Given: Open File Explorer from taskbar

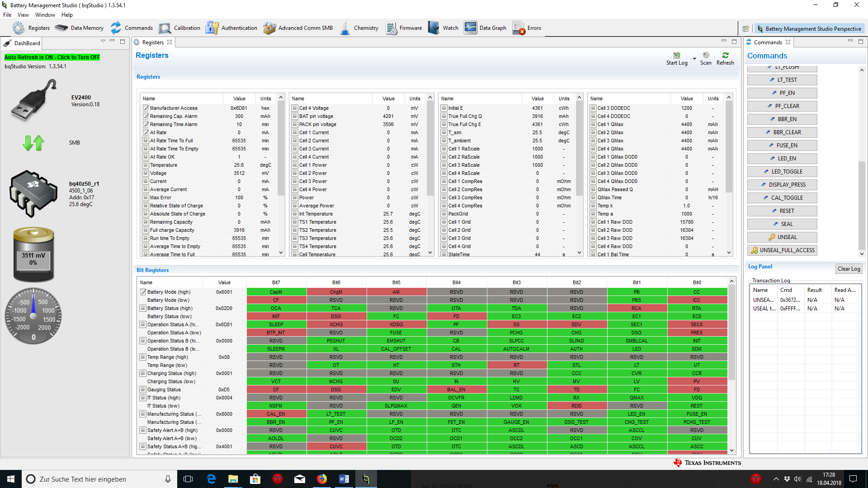Looking at the screenshot, I should coord(233,479).
